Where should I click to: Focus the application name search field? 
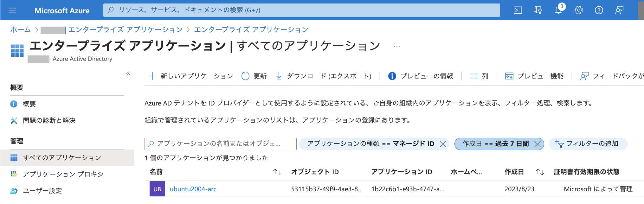(x=221, y=144)
